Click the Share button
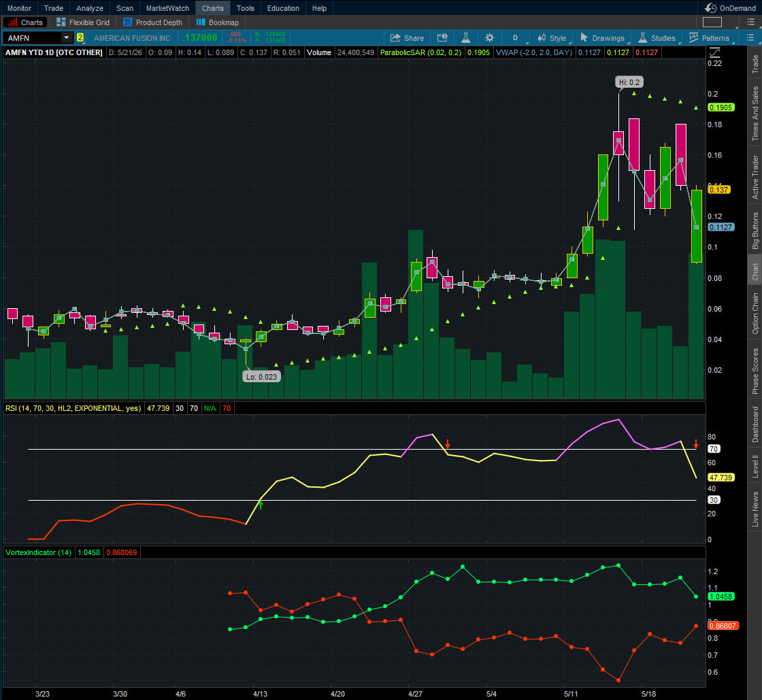762x700 pixels. (408, 38)
